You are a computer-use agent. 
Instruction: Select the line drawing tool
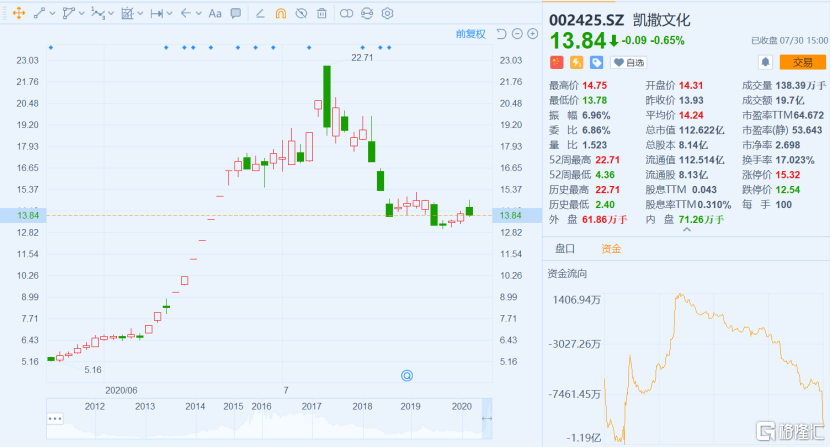[x=39, y=13]
